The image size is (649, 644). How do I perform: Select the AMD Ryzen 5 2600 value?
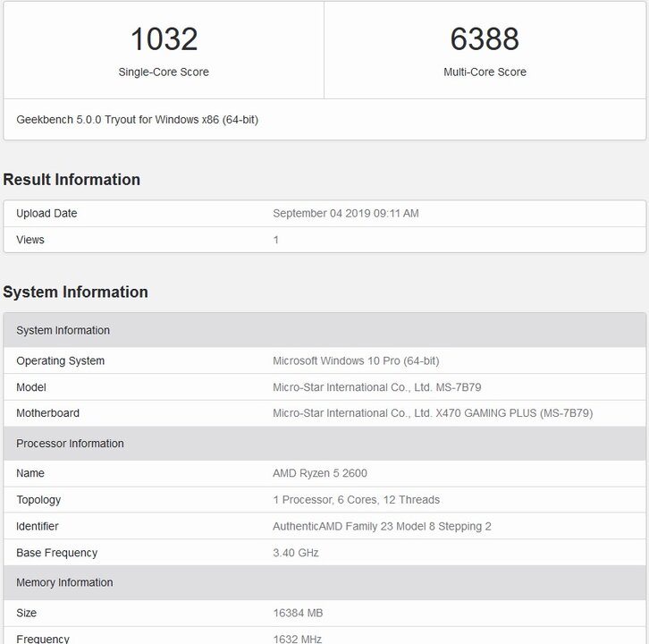(320, 473)
